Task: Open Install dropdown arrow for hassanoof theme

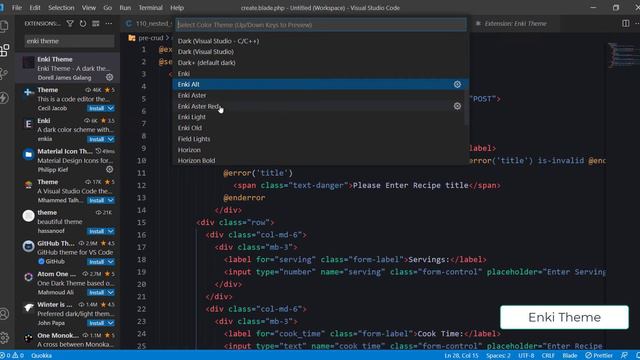Action: 111,231
